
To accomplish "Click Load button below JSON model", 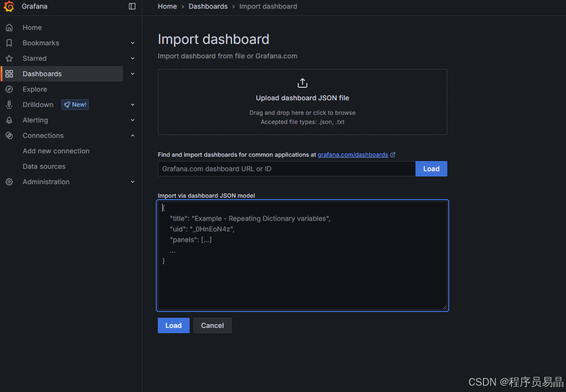I will point(173,325).
